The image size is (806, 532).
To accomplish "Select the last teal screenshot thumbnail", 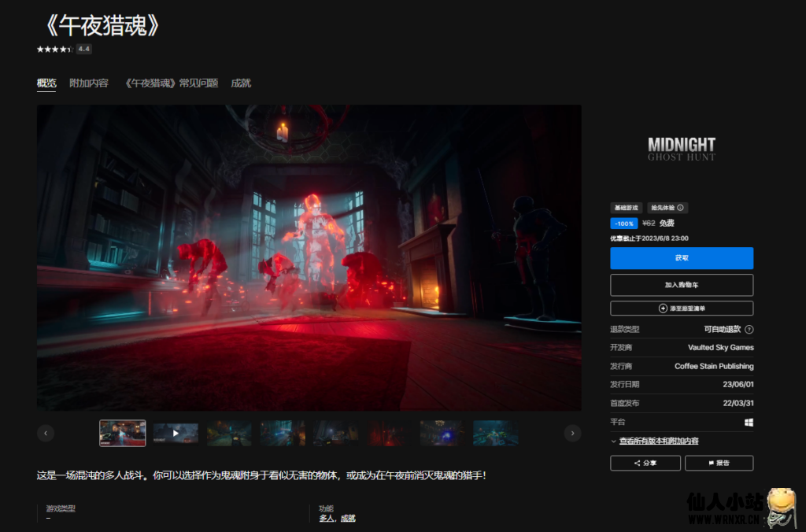I will pyautogui.click(x=496, y=434).
